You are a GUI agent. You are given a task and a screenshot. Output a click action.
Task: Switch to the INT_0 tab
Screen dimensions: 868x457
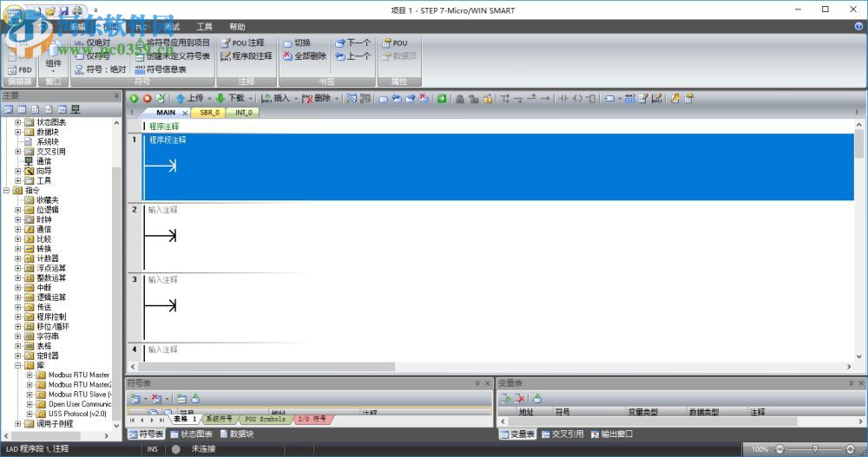[x=244, y=113]
